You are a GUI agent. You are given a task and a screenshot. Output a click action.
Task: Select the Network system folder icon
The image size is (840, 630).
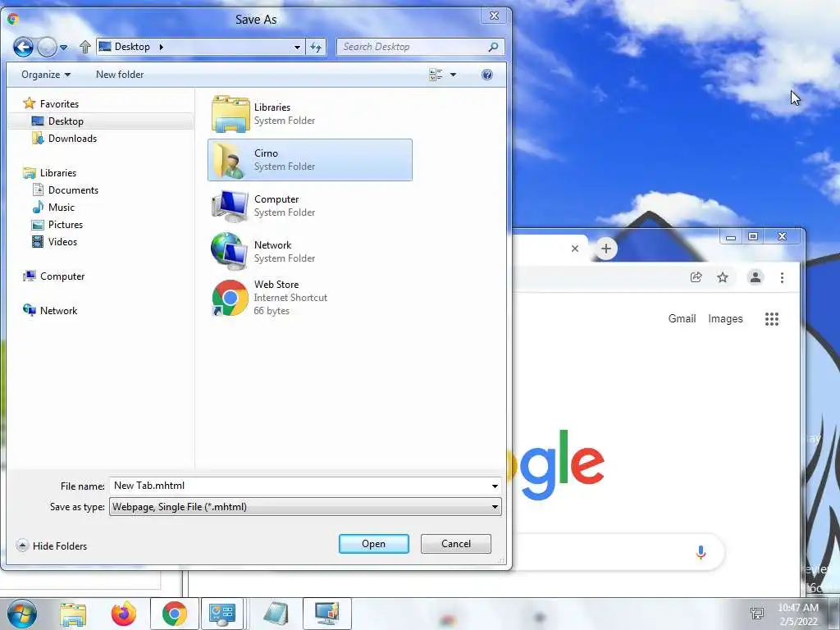tap(231, 251)
